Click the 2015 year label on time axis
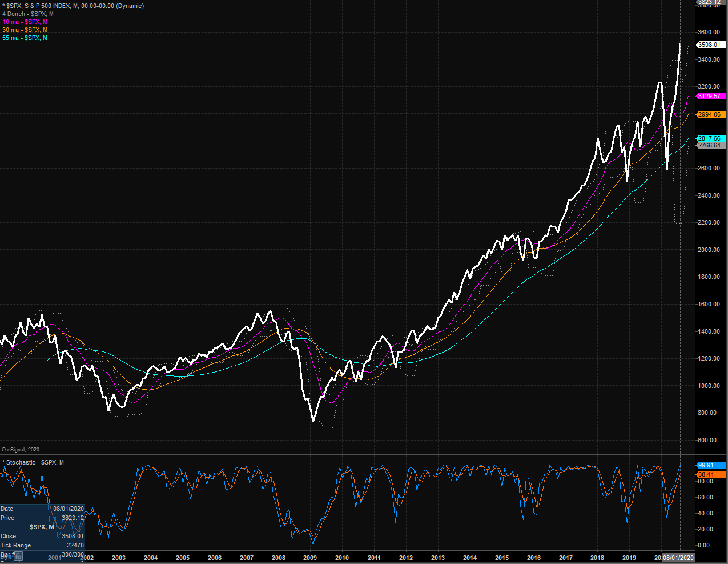The width and height of the screenshot is (728, 564). (502, 558)
